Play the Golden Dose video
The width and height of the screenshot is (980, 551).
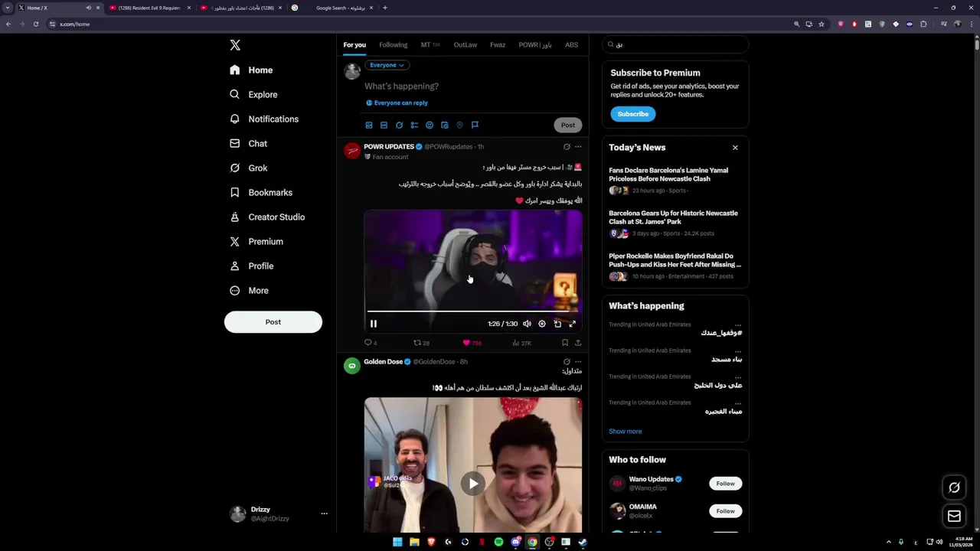click(473, 483)
